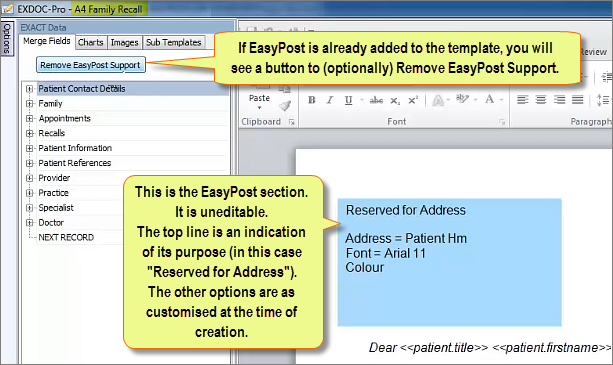613x365 pixels.
Task: Click the 'Colour' line in EasyPost box
Action: pyautogui.click(x=364, y=268)
